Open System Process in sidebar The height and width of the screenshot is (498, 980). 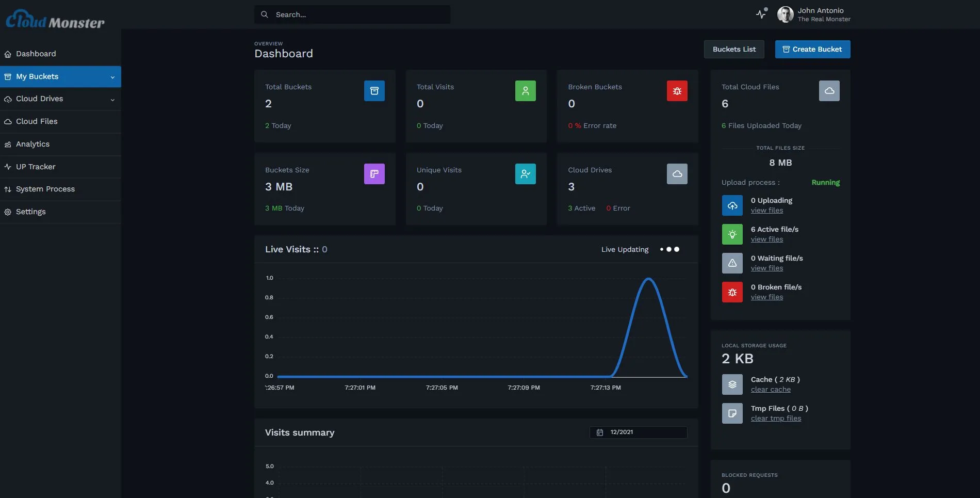click(45, 189)
